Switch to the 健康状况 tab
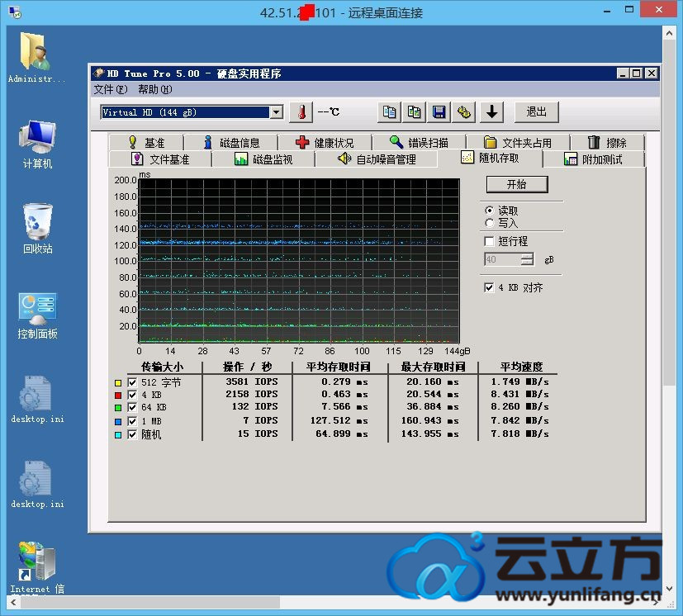This screenshot has height=616, width=683. point(325,143)
